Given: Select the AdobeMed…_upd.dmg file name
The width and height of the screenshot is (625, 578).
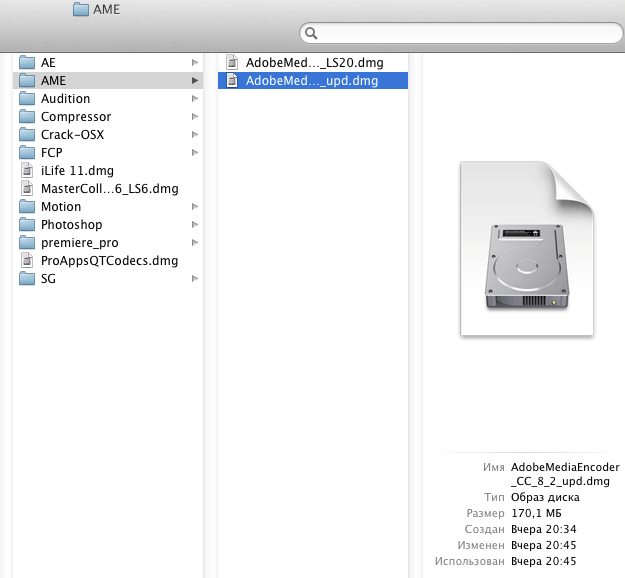Looking at the screenshot, I should click(312, 81).
